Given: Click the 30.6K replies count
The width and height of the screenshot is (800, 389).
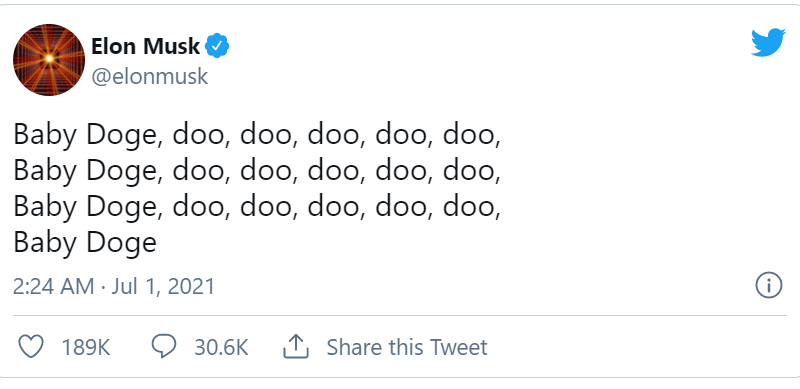Looking at the screenshot, I should click(x=221, y=347).
